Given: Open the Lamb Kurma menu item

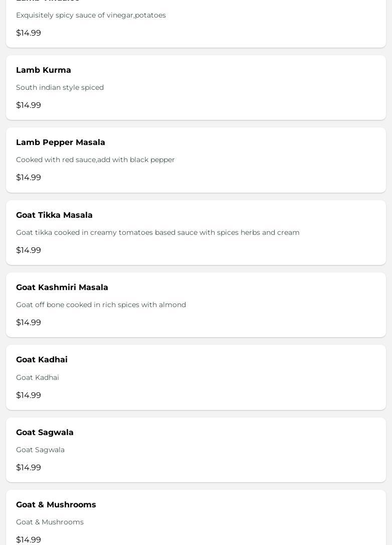Looking at the screenshot, I should (x=44, y=70).
